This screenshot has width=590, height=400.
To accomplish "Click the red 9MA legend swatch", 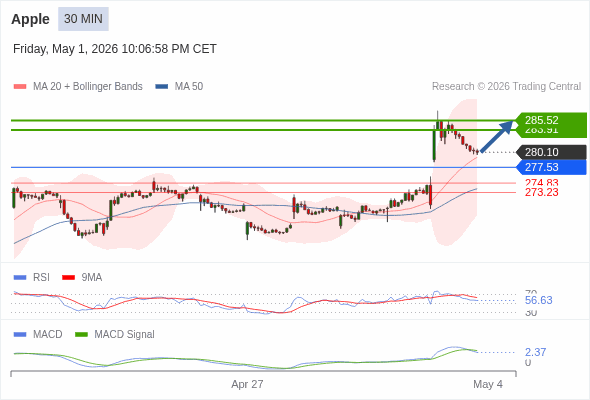I will pyautogui.click(x=68, y=277).
